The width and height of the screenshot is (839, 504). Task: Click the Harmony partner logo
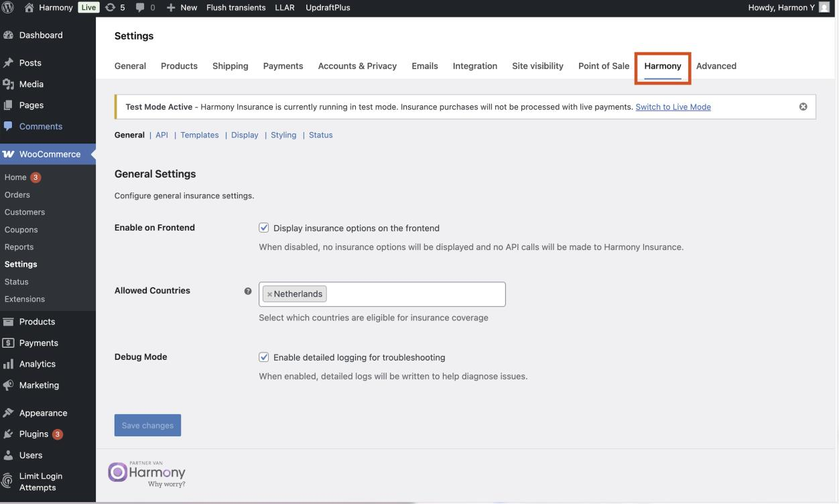[x=147, y=475]
